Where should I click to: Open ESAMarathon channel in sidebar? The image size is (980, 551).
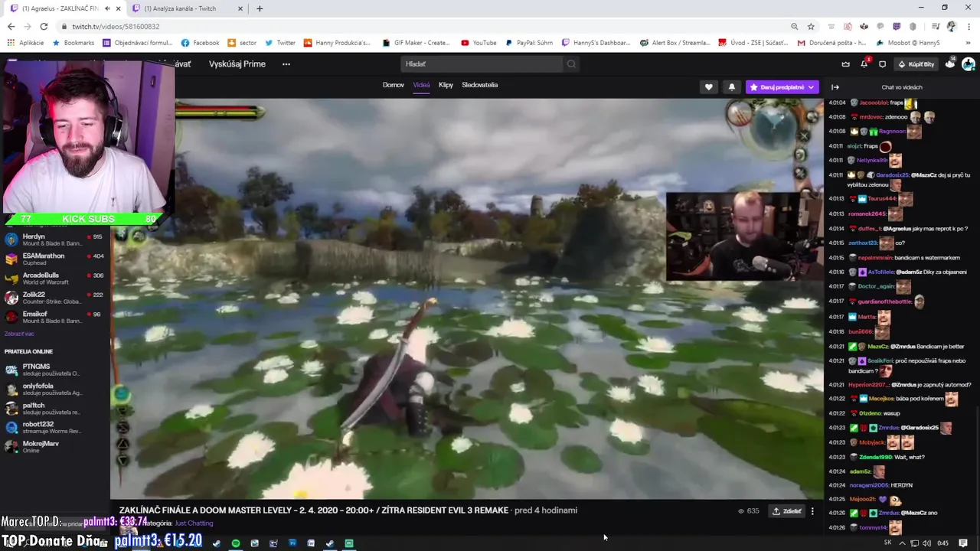55,259
